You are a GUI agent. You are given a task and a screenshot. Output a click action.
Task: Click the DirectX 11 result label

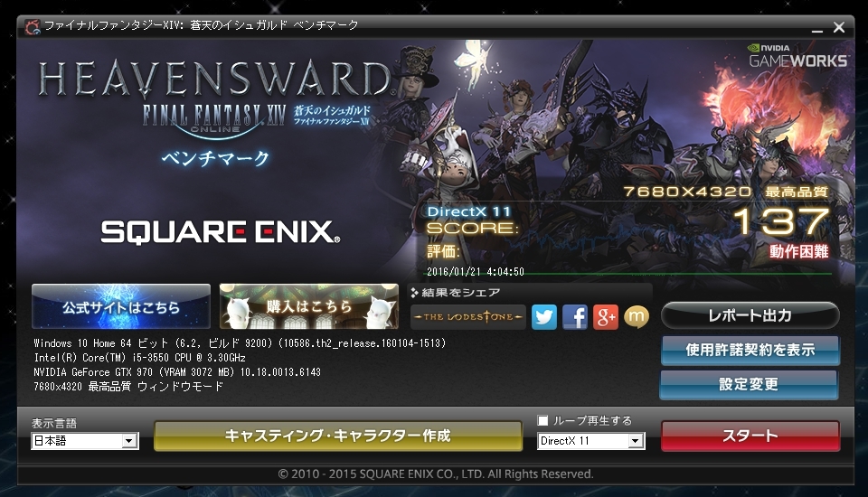[x=469, y=211]
